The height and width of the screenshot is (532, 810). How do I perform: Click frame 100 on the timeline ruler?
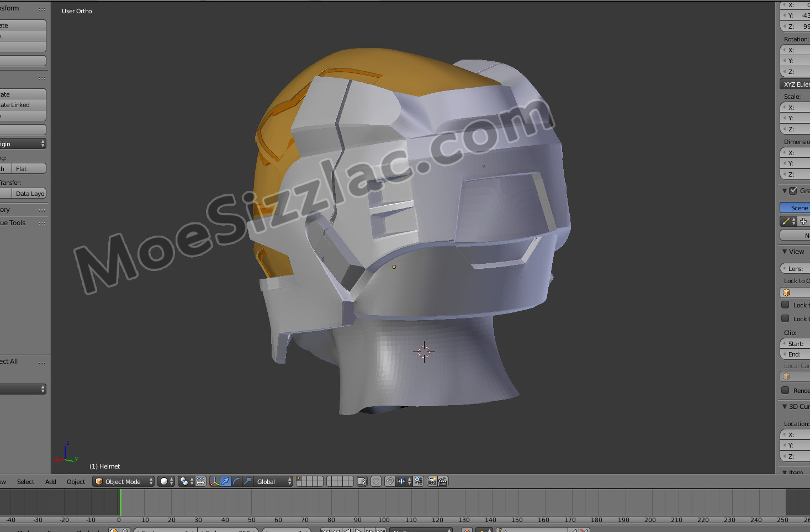click(384, 520)
